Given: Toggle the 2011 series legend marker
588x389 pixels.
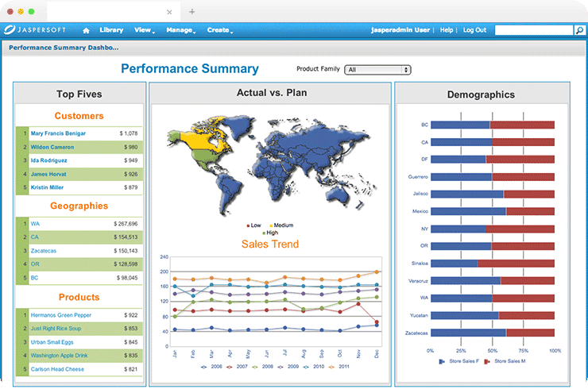Looking at the screenshot, I should click(x=331, y=367).
